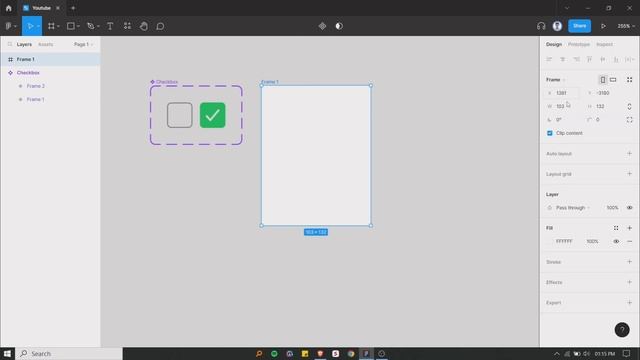Click the empty unchecked checkbox on canvas

pyautogui.click(x=180, y=115)
